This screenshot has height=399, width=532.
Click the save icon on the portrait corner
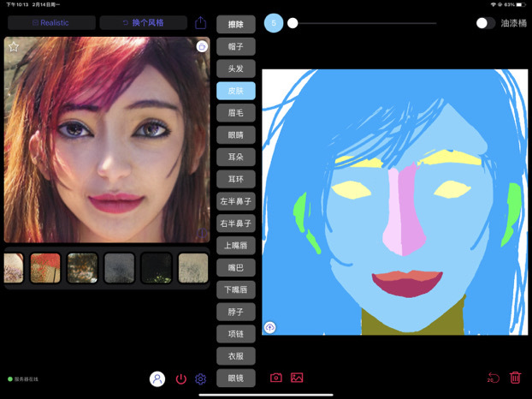point(202,46)
